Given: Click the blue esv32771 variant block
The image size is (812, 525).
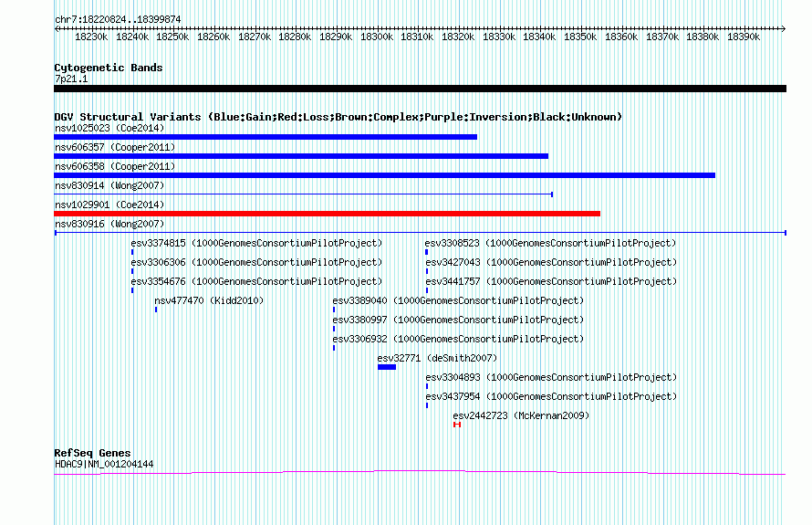Looking at the screenshot, I should [387, 367].
